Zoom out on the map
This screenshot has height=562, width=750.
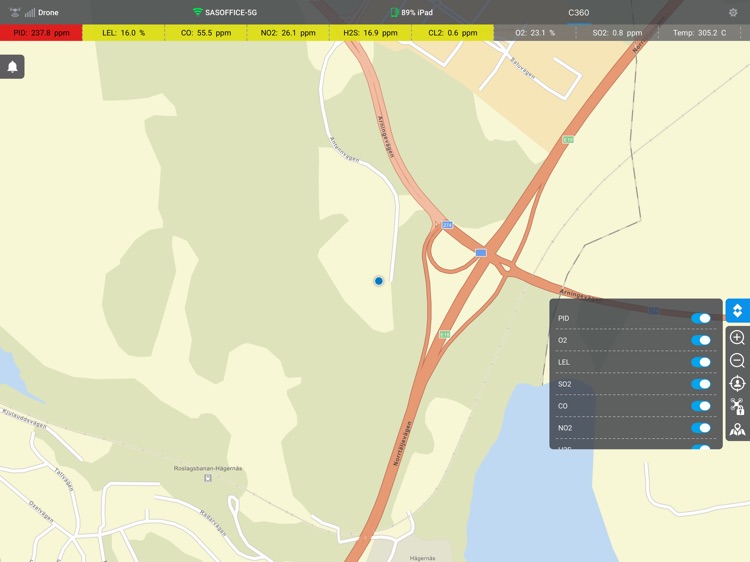pos(737,361)
